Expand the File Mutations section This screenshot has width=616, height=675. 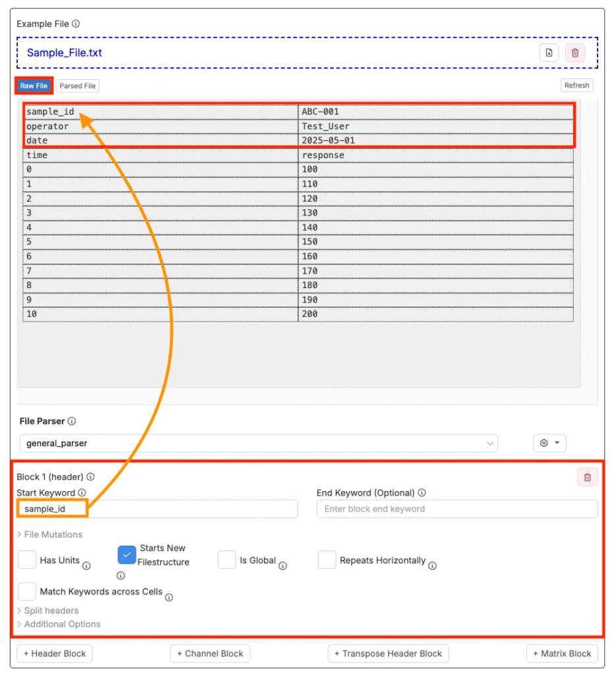(x=50, y=535)
